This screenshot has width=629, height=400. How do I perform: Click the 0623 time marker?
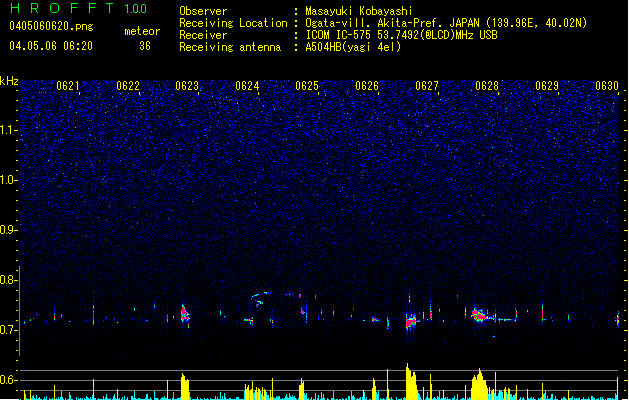pyautogui.click(x=187, y=86)
